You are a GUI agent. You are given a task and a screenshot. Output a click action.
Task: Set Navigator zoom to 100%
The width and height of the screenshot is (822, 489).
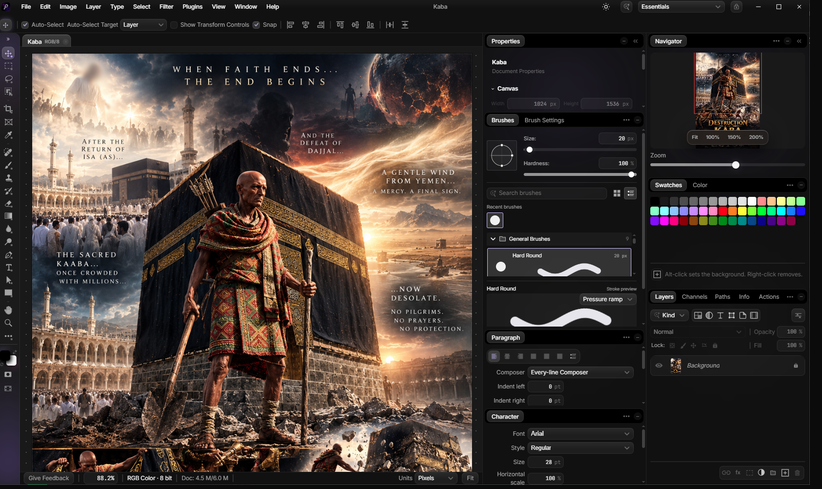[712, 137]
